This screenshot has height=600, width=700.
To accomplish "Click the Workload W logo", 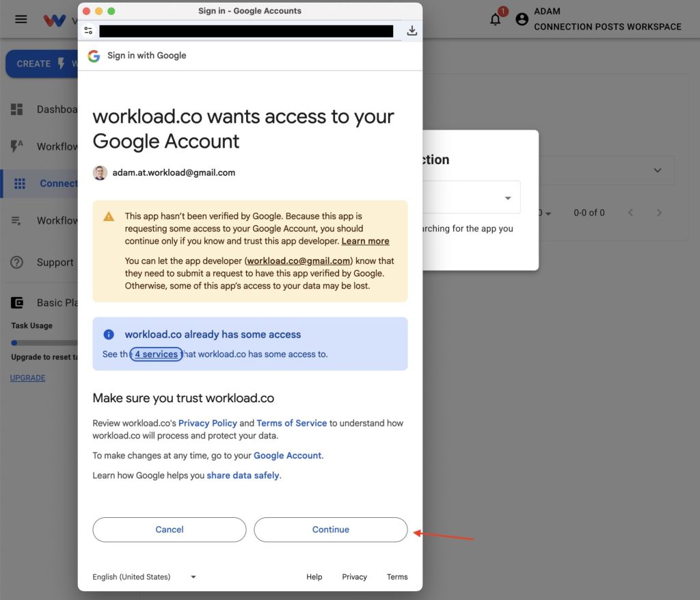I will 55,20.
